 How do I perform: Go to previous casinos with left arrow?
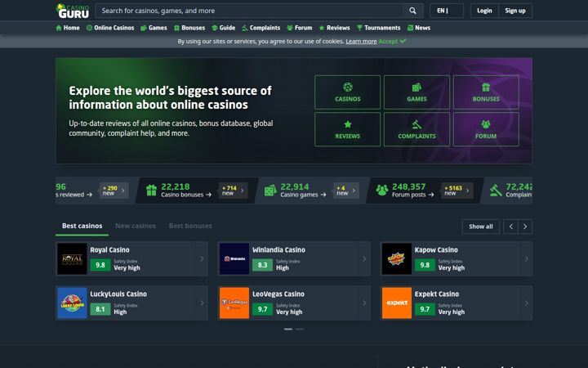510,227
